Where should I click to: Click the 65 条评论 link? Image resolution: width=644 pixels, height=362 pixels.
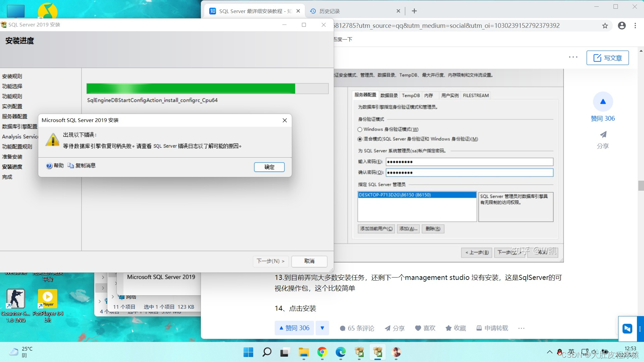[x=357, y=328]
